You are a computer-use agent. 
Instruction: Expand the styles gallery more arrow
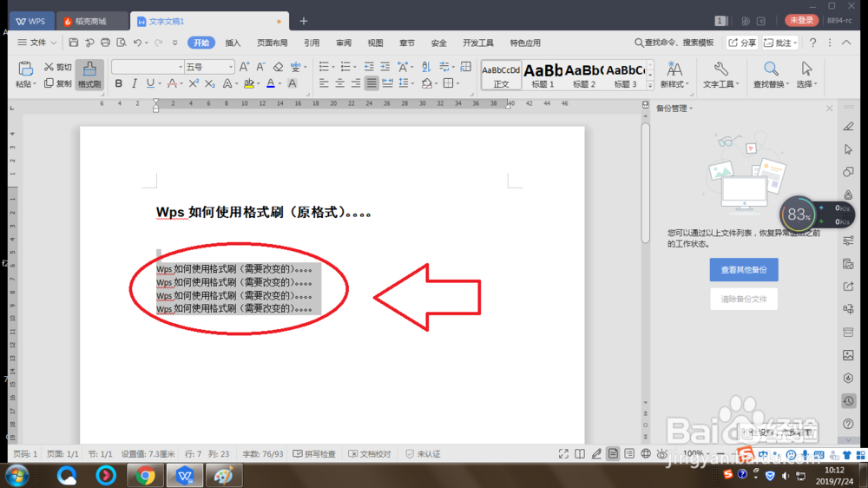pos(650,85)
